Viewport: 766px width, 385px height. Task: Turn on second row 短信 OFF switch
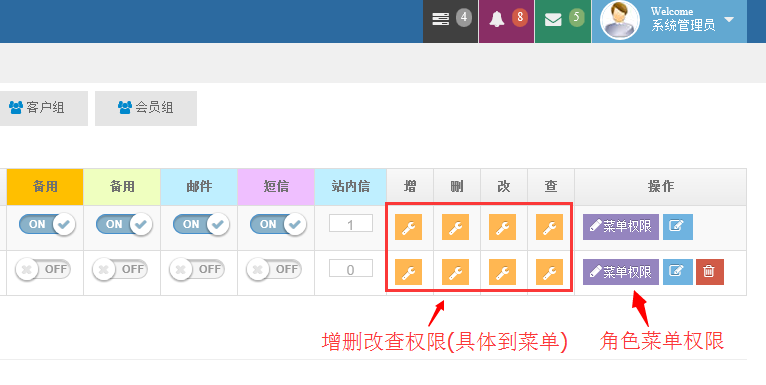click(274, 269)
